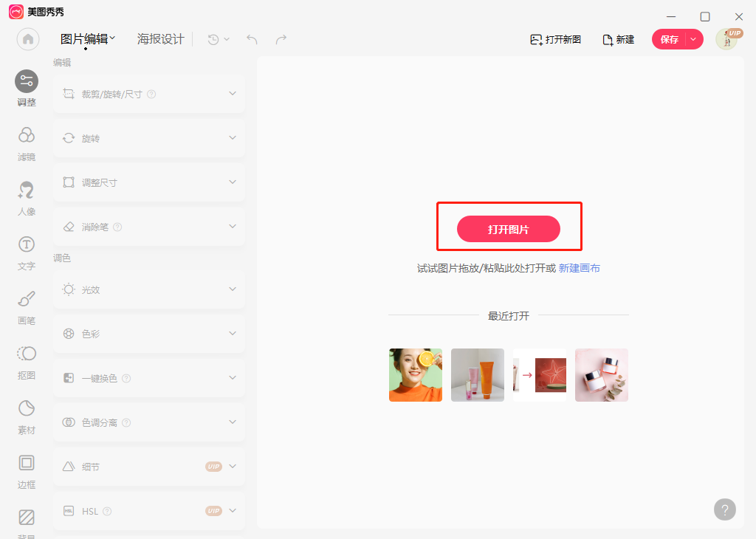Select the 边框 border sidebar tool
This screenshot has width=756, height=539.
coord(27,472)
